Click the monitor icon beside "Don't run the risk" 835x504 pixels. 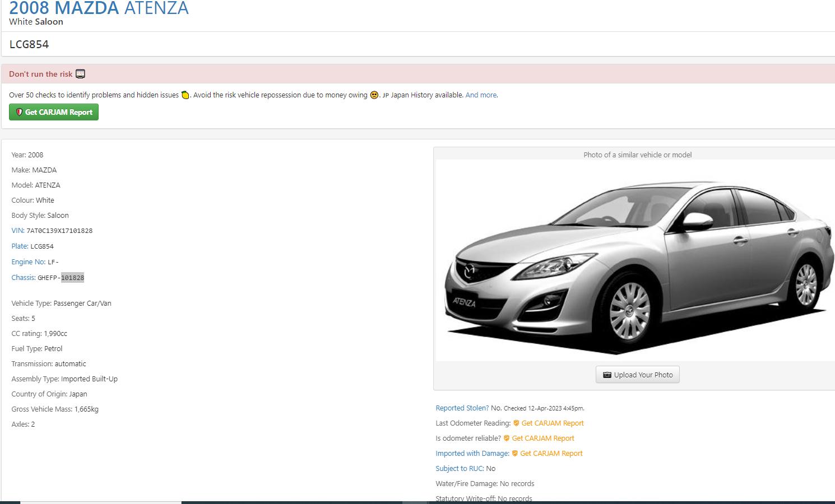(80, 74)
